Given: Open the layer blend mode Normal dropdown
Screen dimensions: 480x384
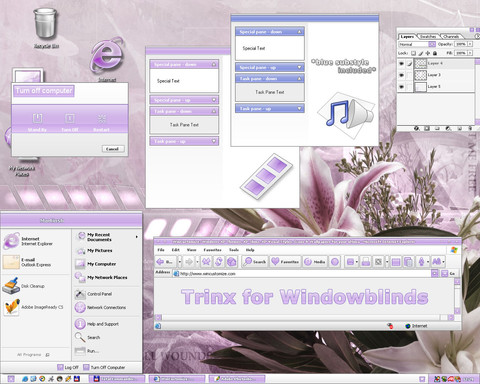Looking at the screenshot, I should point(417,44).
